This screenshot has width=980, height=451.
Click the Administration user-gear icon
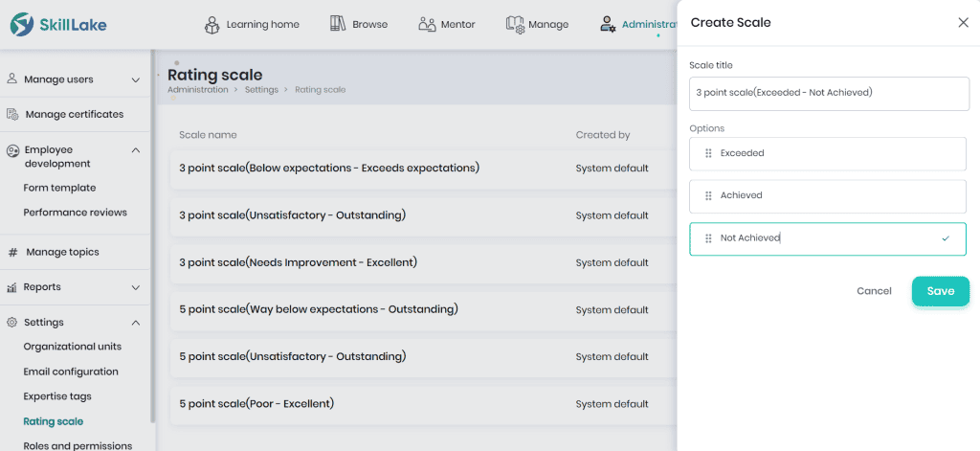click(608, 24)
